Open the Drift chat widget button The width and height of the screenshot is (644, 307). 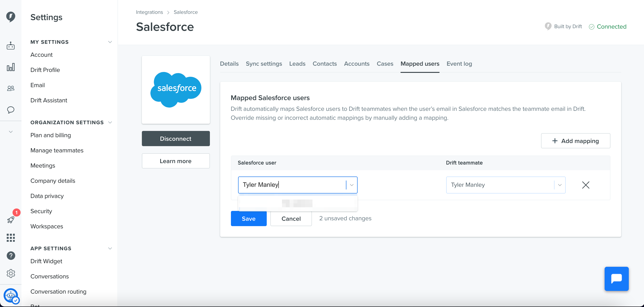616,279
